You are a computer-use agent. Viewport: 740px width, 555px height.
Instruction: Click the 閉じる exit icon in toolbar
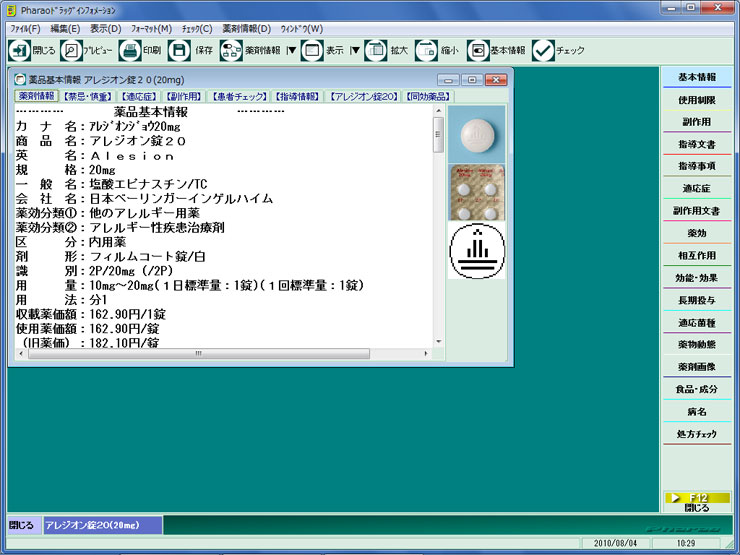coord(19,50)
